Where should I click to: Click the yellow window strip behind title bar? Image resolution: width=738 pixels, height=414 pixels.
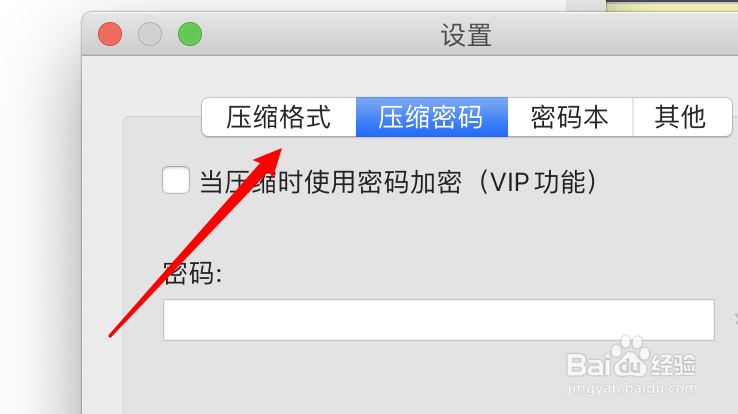(x=672, y=5)
